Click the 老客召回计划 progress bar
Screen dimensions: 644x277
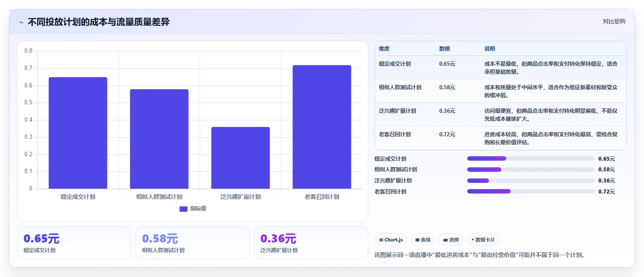531,191
